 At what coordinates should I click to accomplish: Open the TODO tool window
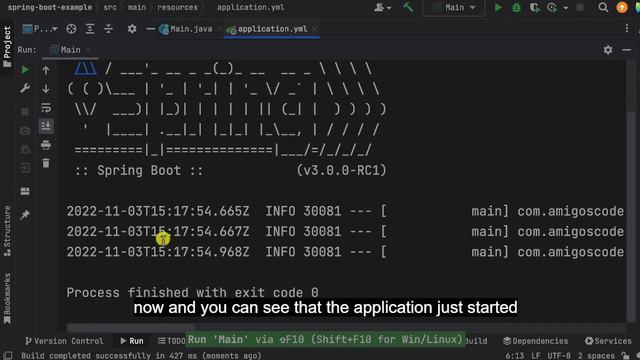point(172,341)
